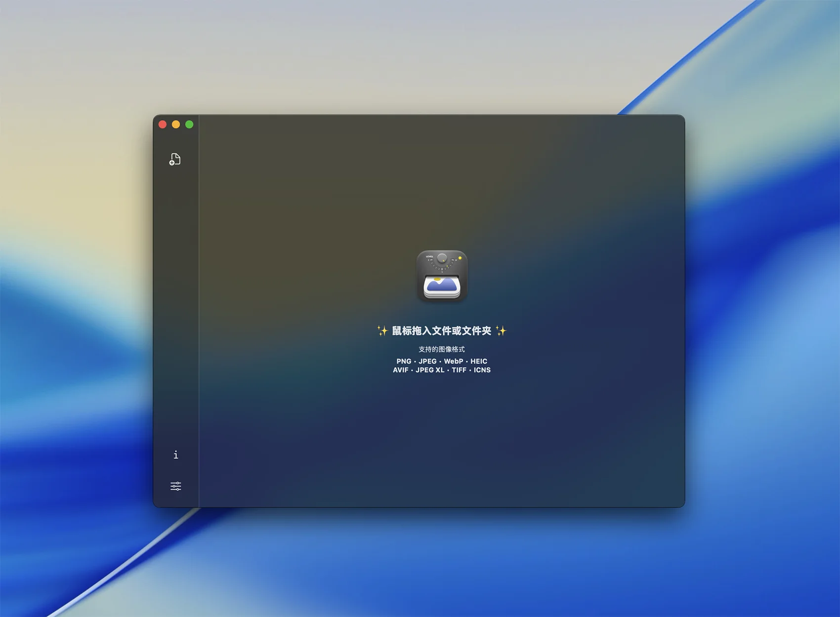Select the WebP format text

[x=453, y=361]
